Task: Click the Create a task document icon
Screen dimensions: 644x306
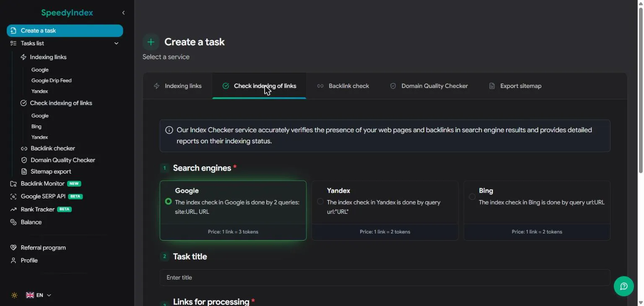Action: (13, 31)
